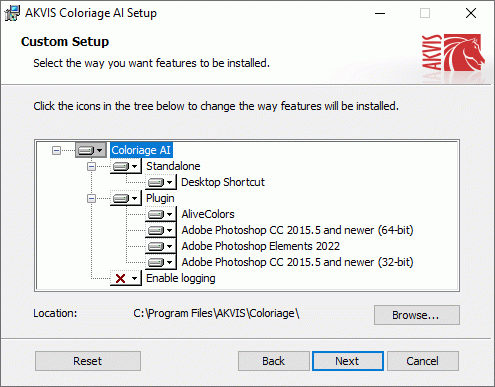Select the Desktop Shortcut tree item label
The width and height of the screenshot is (495, 387).
click(x=223, y=182)
